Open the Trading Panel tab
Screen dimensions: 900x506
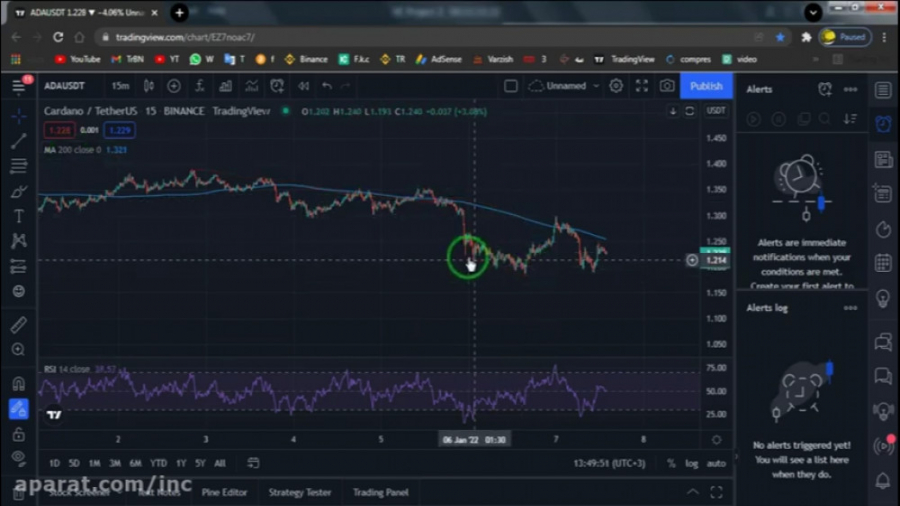[381, 492]
